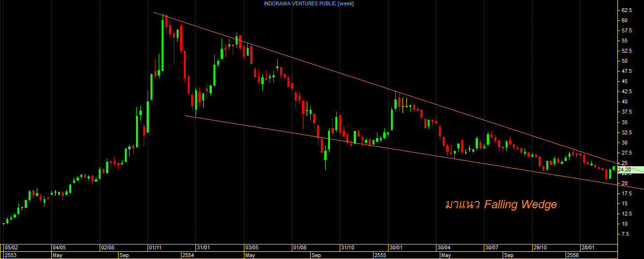Click the INDORAMA VENTURES PUBLIC [week] chart title
Screen dimensions: 644x259
tap(309, 3)
